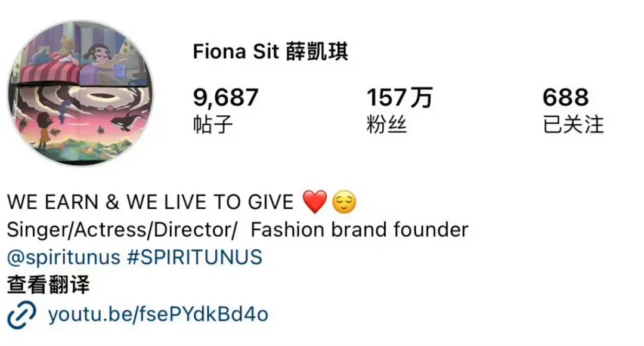The image size is (644, 346).
Task: Click the 688 number
Action: (565, 97)
